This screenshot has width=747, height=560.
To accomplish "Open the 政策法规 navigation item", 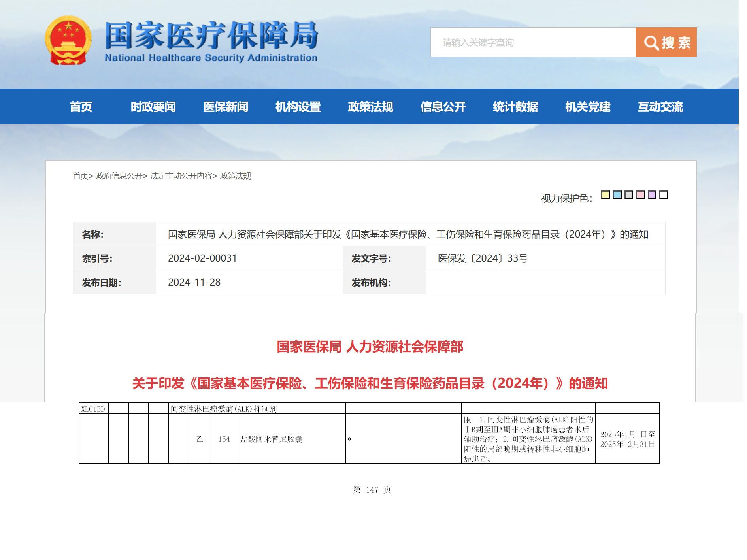I will coord(370,107).
